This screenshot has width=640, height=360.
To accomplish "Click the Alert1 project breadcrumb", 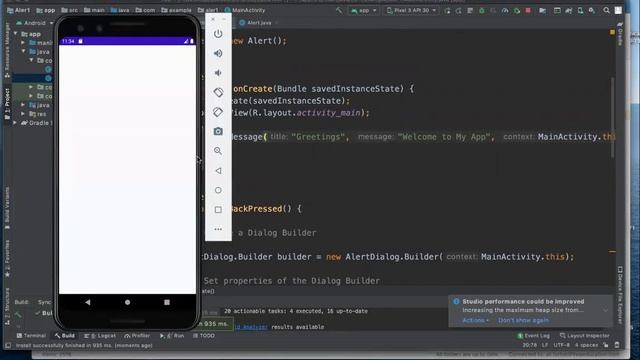I will 18,10.
